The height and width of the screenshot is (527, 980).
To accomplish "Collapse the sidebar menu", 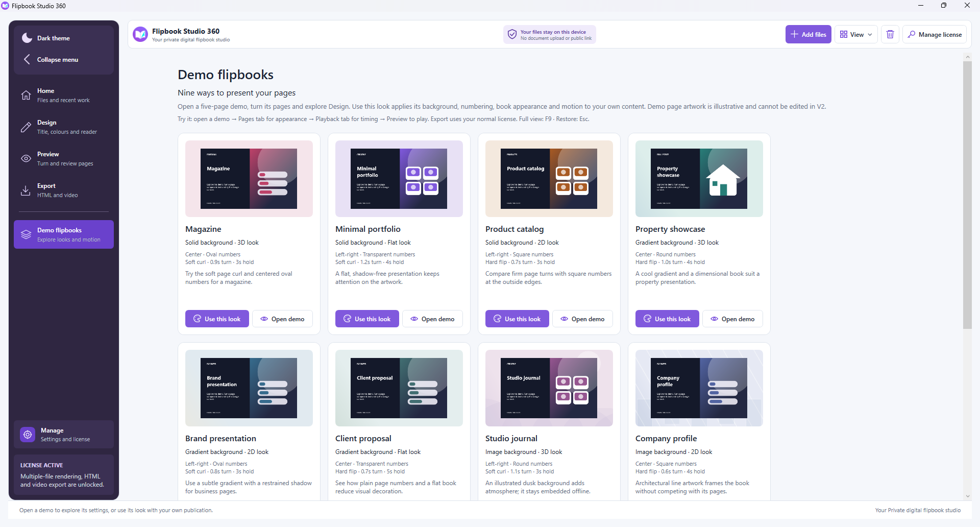I will 64,60.
